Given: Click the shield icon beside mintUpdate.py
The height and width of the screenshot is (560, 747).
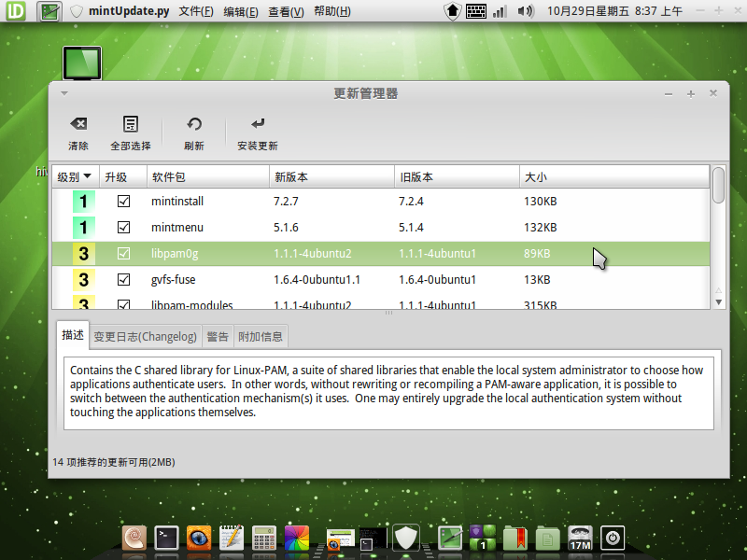Looking at the screenshot, I should 77,11.
